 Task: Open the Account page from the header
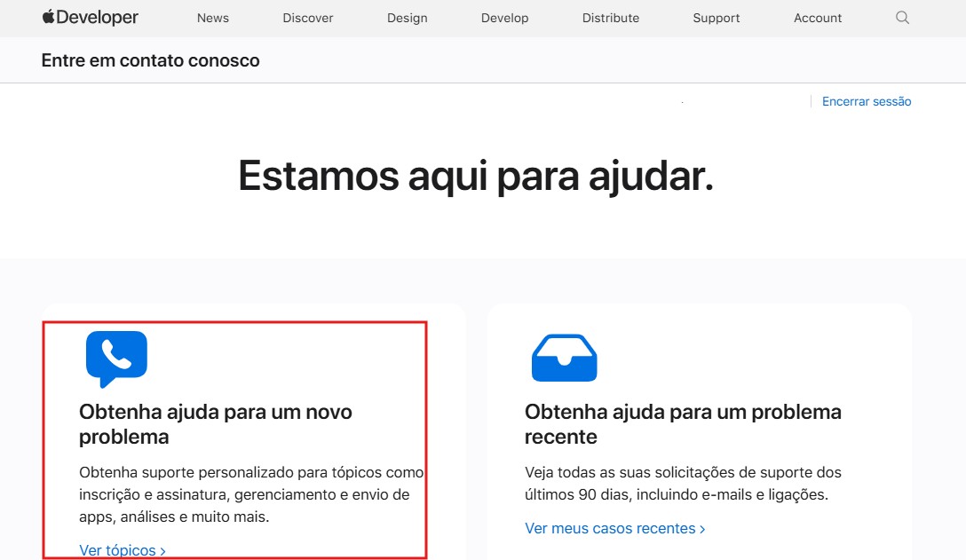coord(818,18)
